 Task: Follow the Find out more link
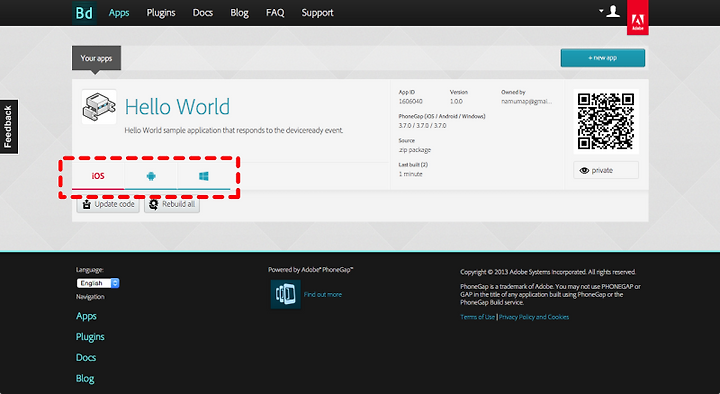tap(323, 294)
